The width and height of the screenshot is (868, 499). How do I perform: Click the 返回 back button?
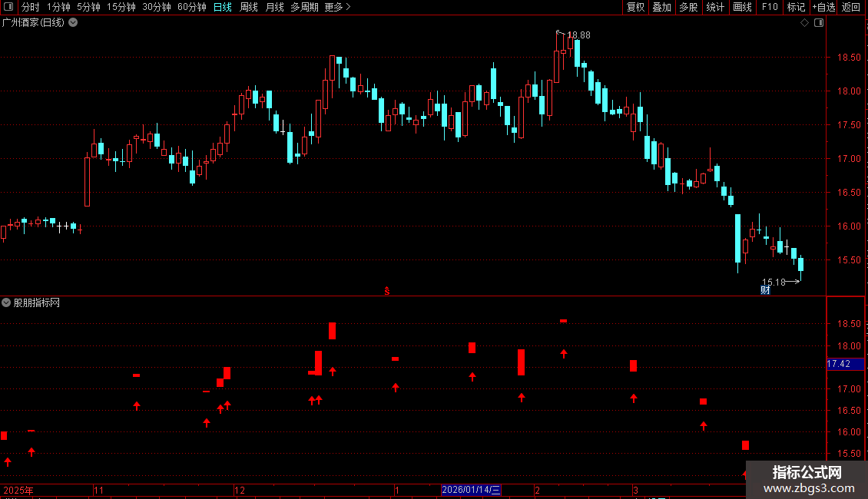[851, 7]
